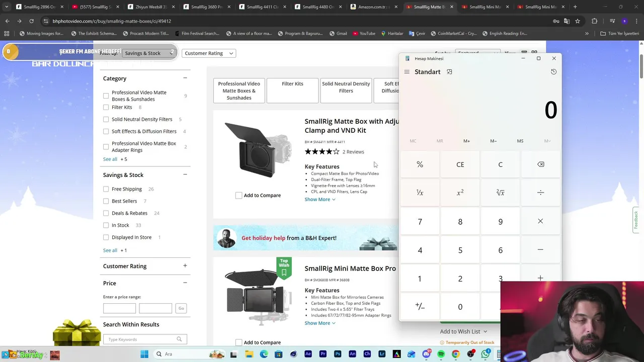Open Add to Wish List dropdown
The image size is (644, 362).
463,331
